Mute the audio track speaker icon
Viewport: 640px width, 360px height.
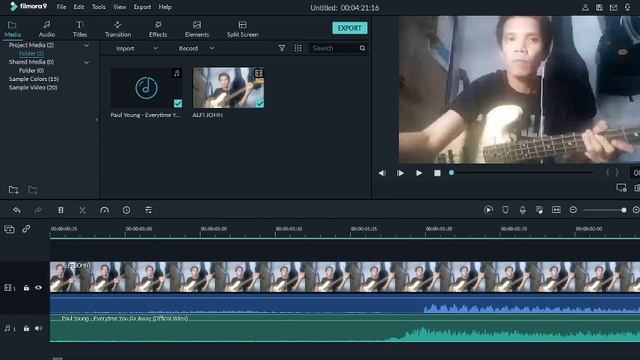(38, 328)
